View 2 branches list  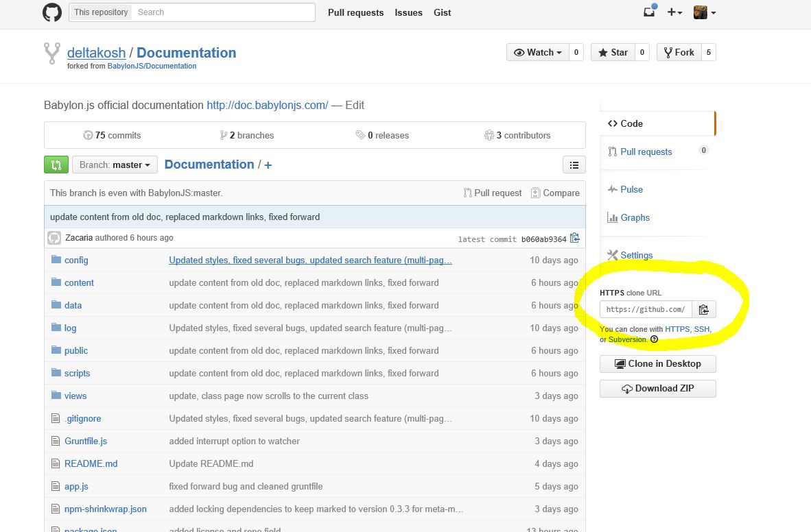pyautogui.click(x=247, y=136)
